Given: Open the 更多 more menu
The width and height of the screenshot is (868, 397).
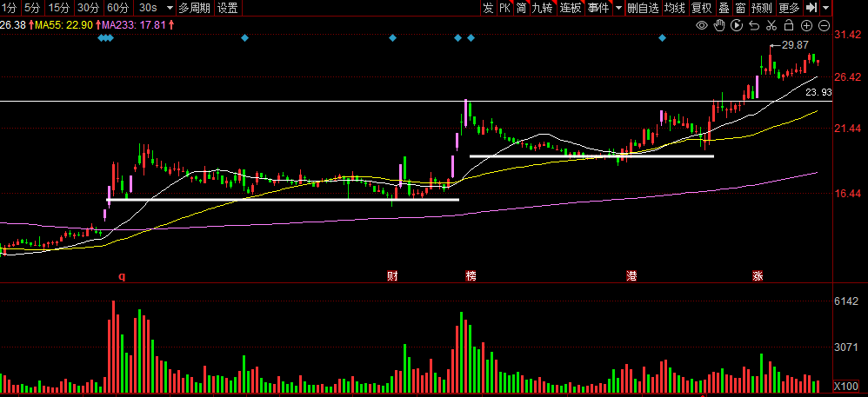Looking at the screenshot, I should pos(789,8).
